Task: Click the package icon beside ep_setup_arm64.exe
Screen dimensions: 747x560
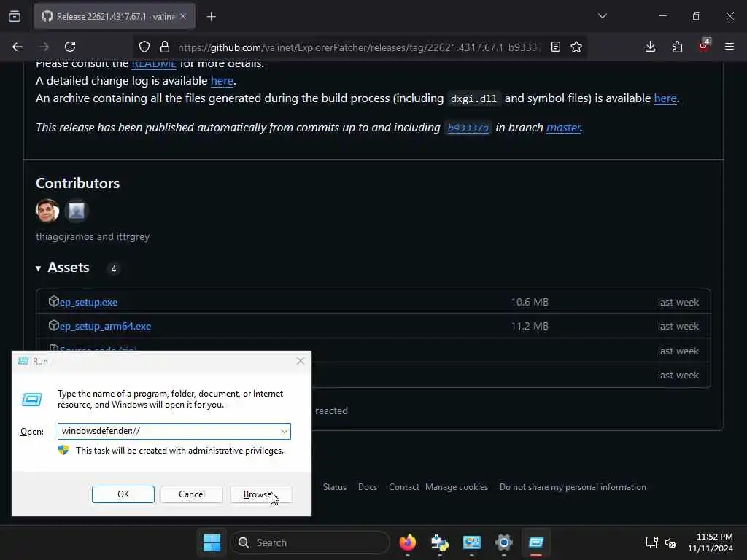Action: [53, 326]
